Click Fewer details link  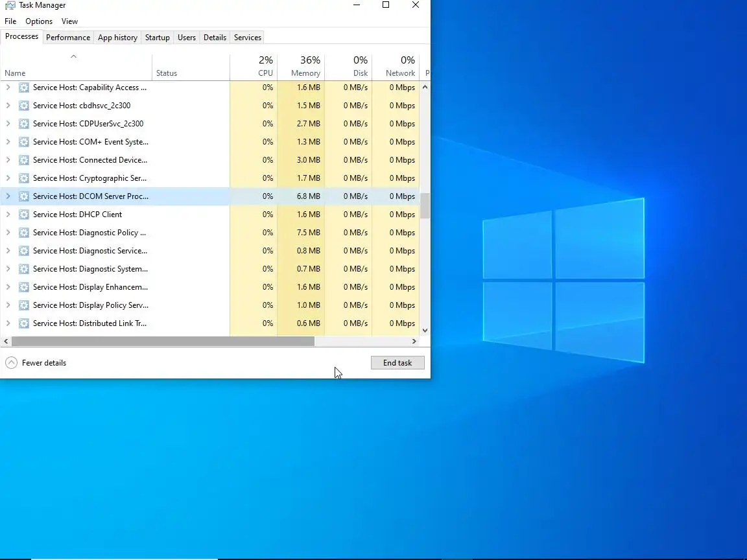(x=44, y=363)
